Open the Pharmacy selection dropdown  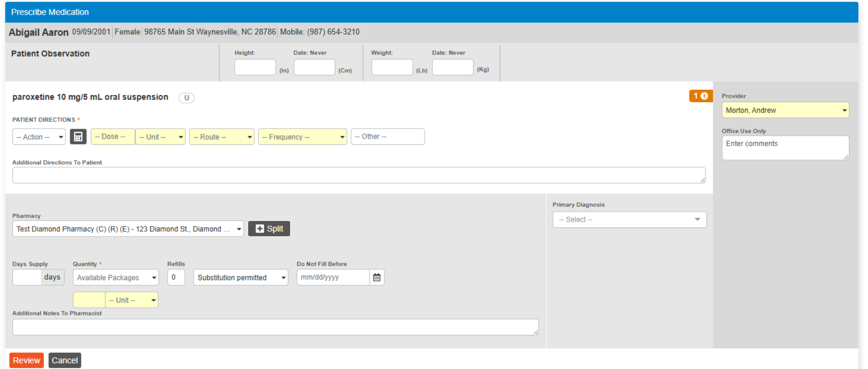(x=128, y=229)
